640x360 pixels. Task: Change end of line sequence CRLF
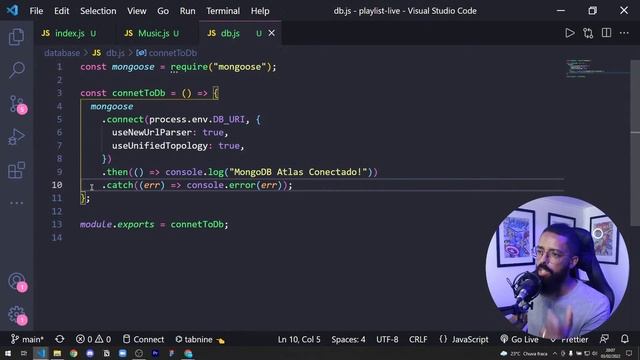(x=418, y=339)
